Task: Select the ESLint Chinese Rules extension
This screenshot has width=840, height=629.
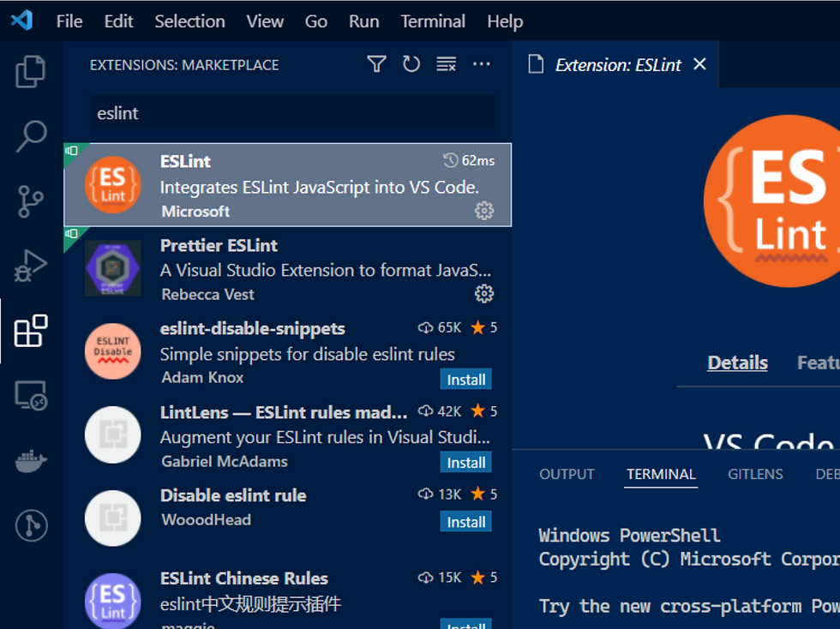Action: click(x=288, y=595)
